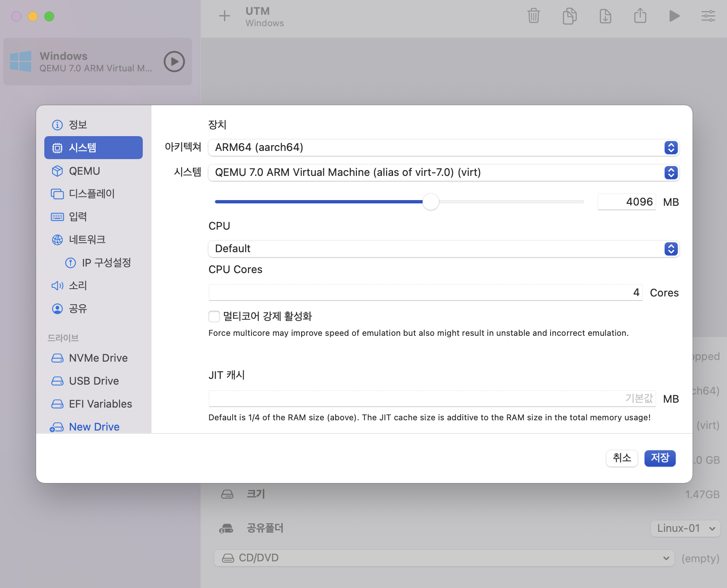Click New Drive to add a drive
The width and height of the screenshot is (727, 588).
pos(94,426)
